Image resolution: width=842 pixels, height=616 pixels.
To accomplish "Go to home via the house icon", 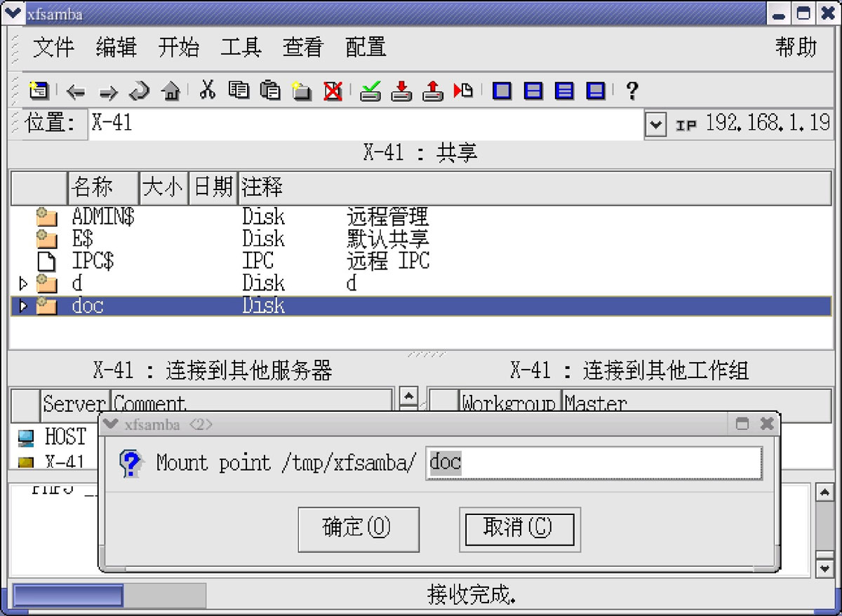I will tap(171, 91).
